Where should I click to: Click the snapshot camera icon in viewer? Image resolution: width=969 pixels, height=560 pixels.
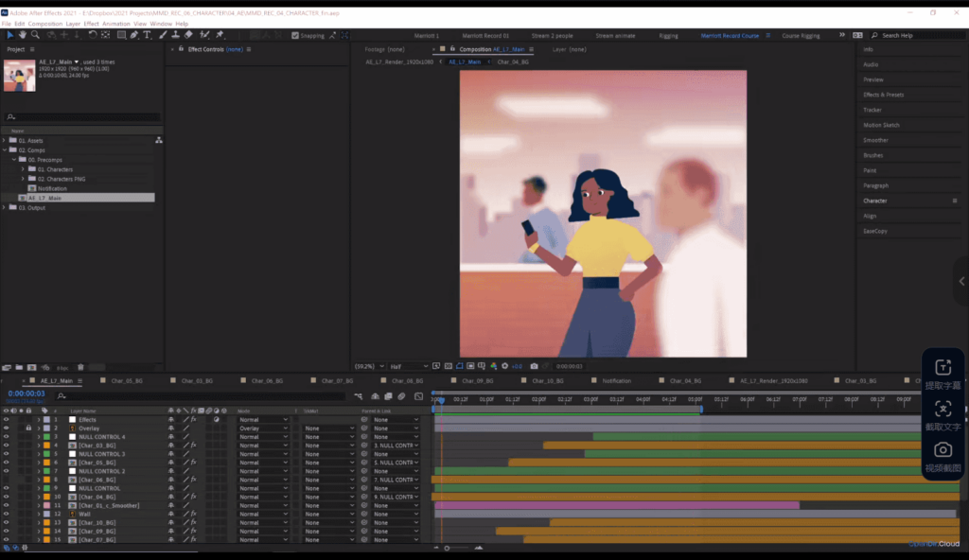534,366
